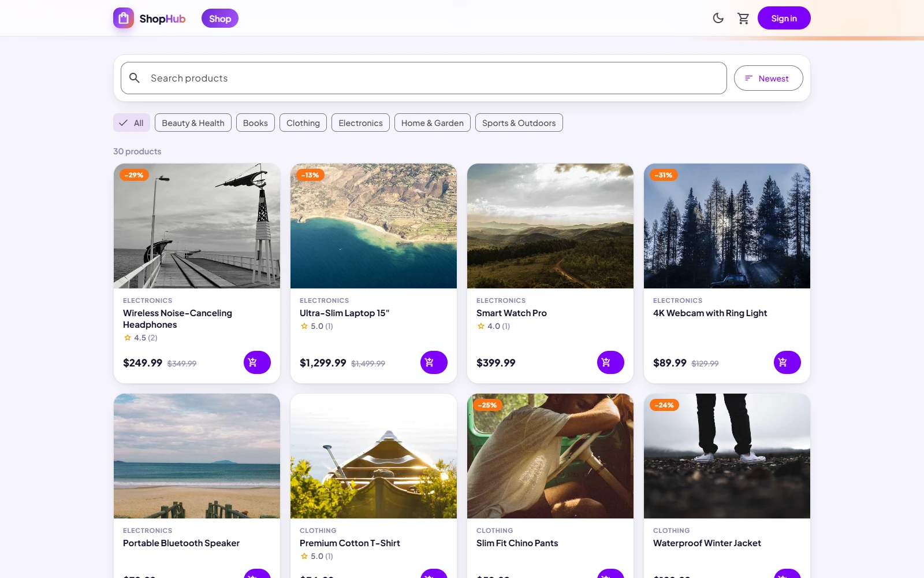The image size is (924, 578).
Task: Click the 30 products count label
Action: pyautogui.click(x=137, y=151)
